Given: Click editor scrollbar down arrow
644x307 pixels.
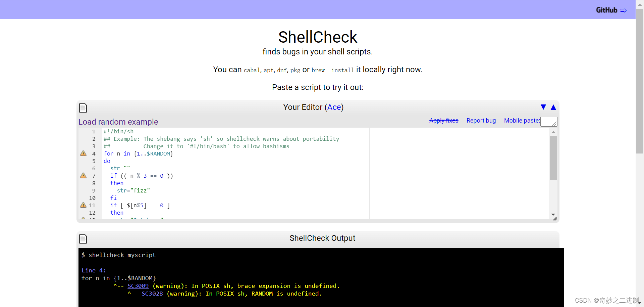Looking at the screenshot, I should [553, 214].
